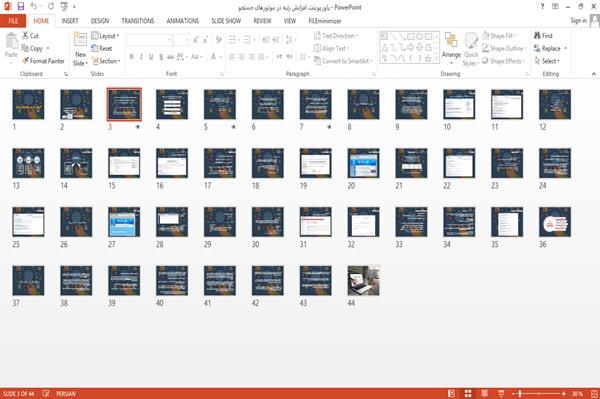Open the Section dropdown menu
Viewport: 600px width, 399px height.
coord(106,61)
